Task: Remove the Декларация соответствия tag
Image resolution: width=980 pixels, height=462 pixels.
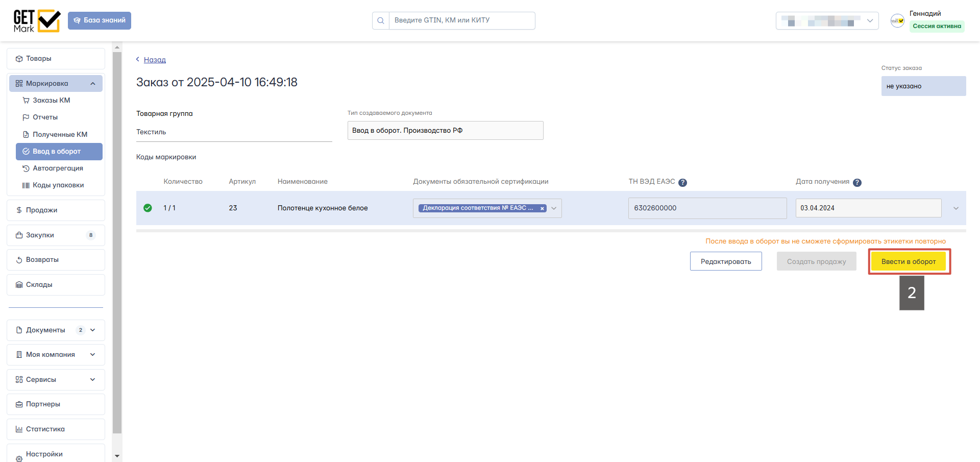Action: coord(542,208)
